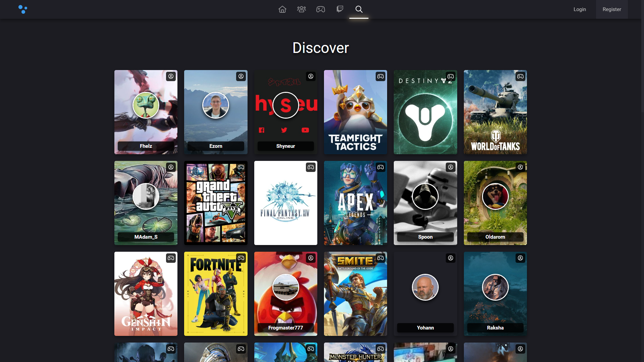The width and height of the screenshot is (644, 362).
Task: Click the user badge icon on Raksha card
Action: [x=521, y=258]
